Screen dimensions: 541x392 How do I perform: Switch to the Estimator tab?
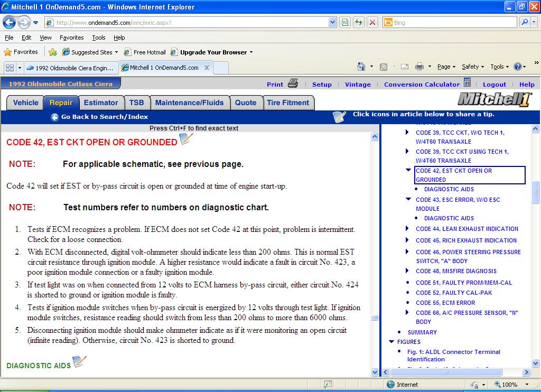[101, 102]
